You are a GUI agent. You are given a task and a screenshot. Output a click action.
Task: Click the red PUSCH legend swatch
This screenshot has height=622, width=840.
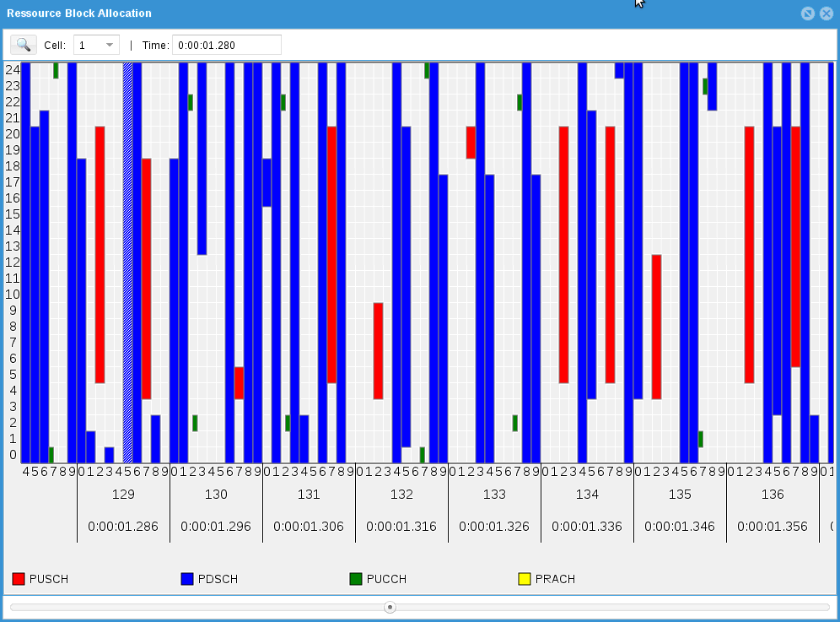click(x=19, y=579)
